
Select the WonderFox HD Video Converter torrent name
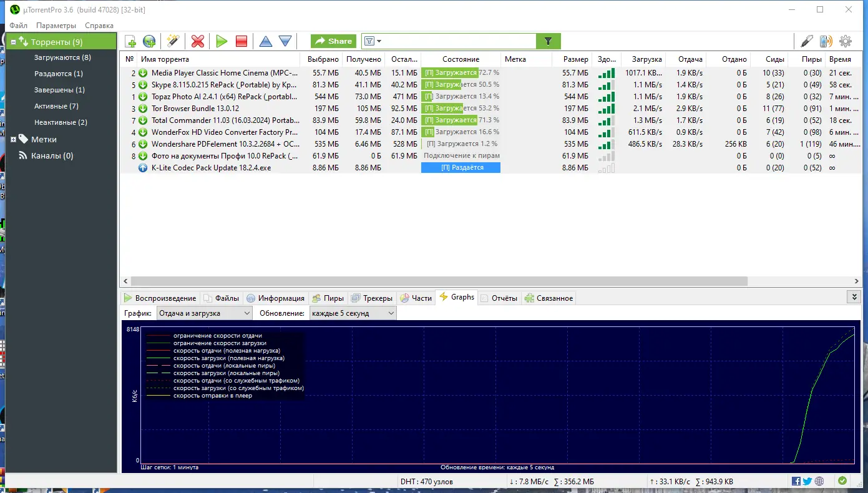225,132
